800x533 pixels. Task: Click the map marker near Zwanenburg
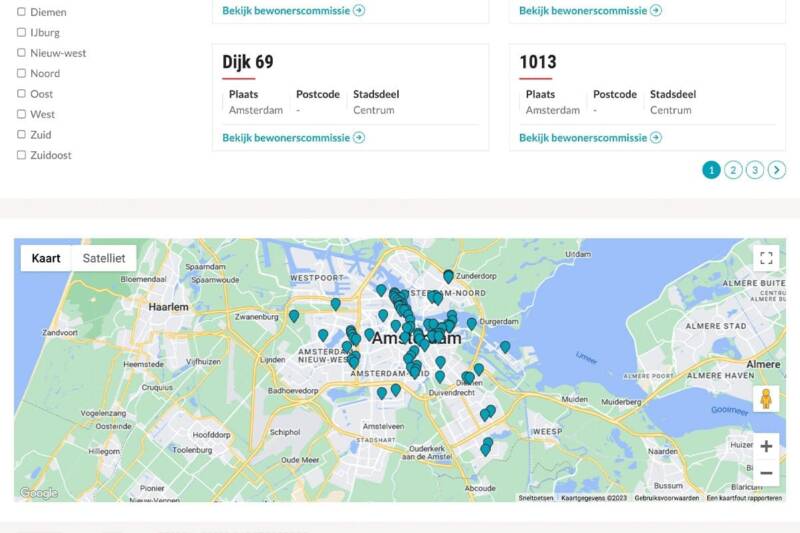click(x=294, y=316)
